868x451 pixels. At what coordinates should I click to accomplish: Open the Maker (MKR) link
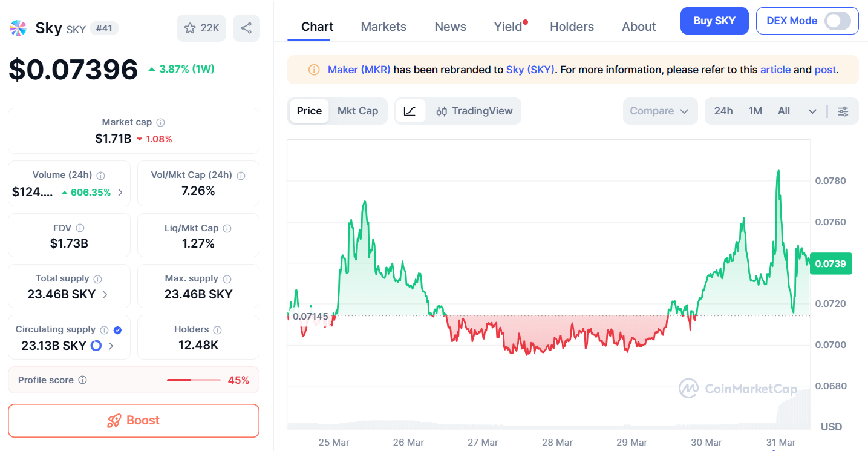(x=359, y=70)
